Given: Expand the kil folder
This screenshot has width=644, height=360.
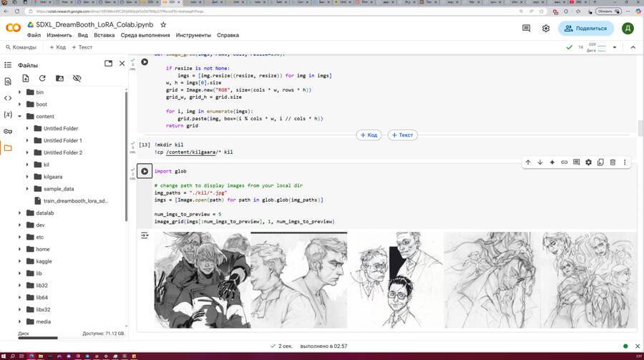Looking at the screenshot, I should pyautogui.click(x=27, y=165).
